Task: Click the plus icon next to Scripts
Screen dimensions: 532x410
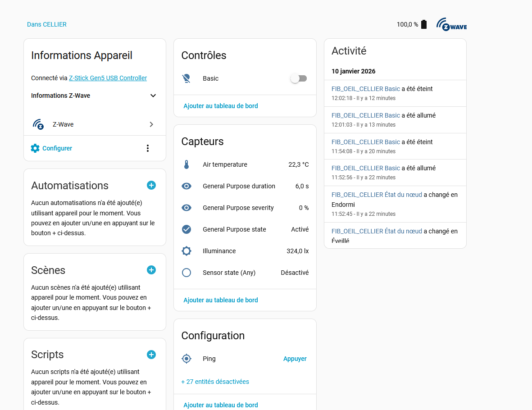Action: tap(151, 355)
